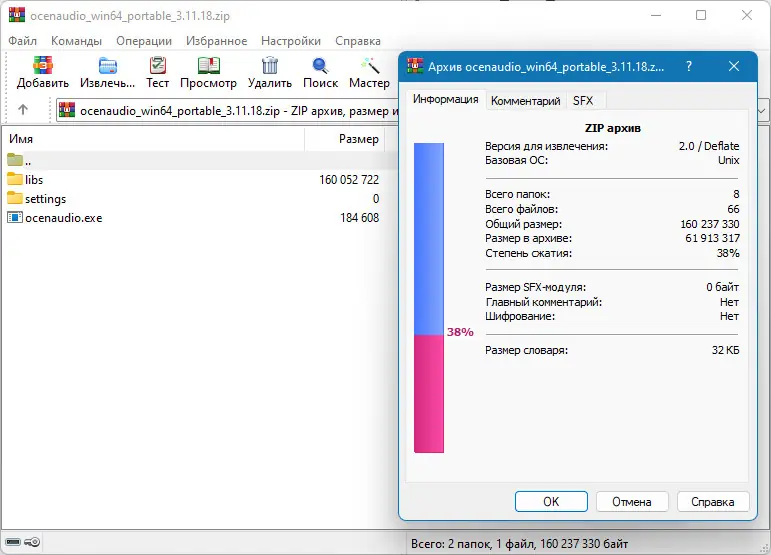Maximize the main WinRAR window
Image resolution: width=771 pixels, height=555 pixels.
click(x=701, y=15)
